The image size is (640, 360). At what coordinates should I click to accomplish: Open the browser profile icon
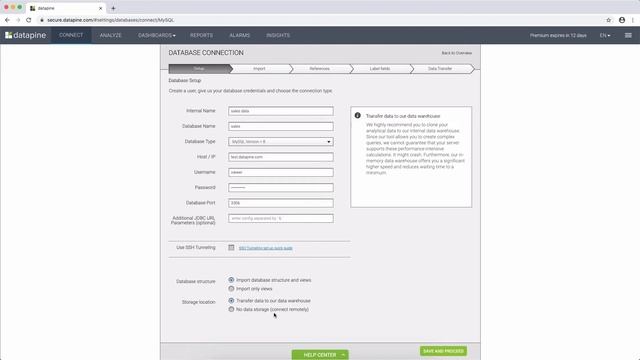point(622,20)
